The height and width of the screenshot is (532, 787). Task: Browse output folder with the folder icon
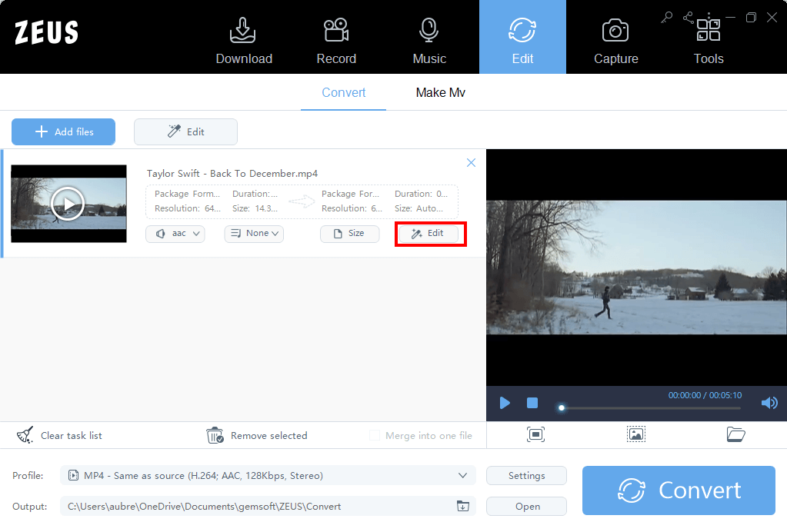463,507
